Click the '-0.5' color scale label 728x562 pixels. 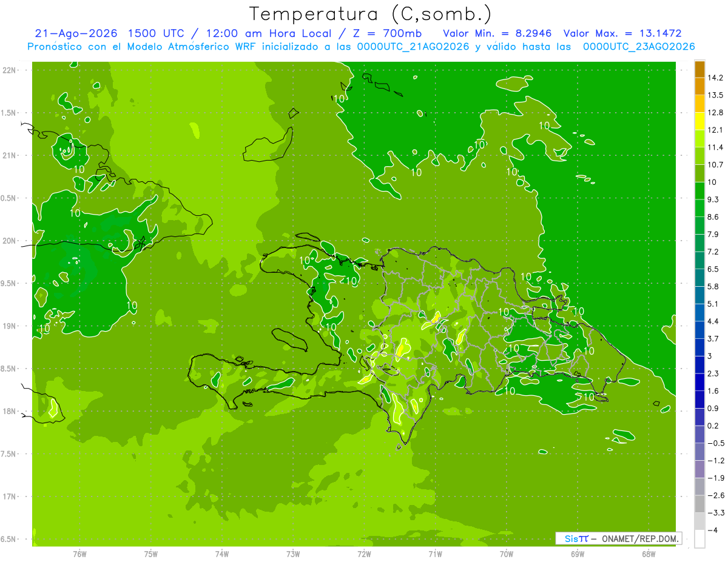point(715,443)
